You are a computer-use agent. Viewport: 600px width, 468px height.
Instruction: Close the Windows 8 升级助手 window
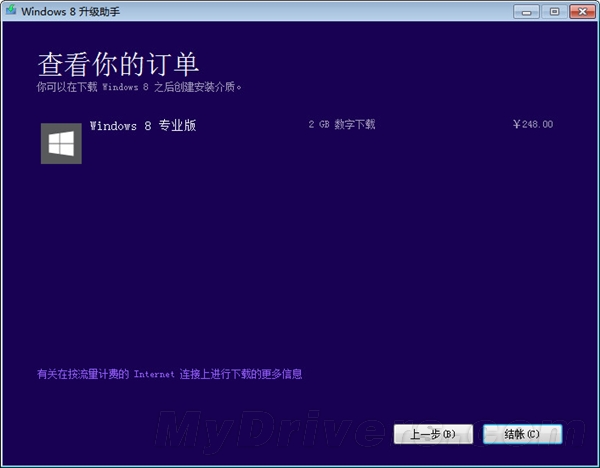pyautogui.click(x=579, y=11)
